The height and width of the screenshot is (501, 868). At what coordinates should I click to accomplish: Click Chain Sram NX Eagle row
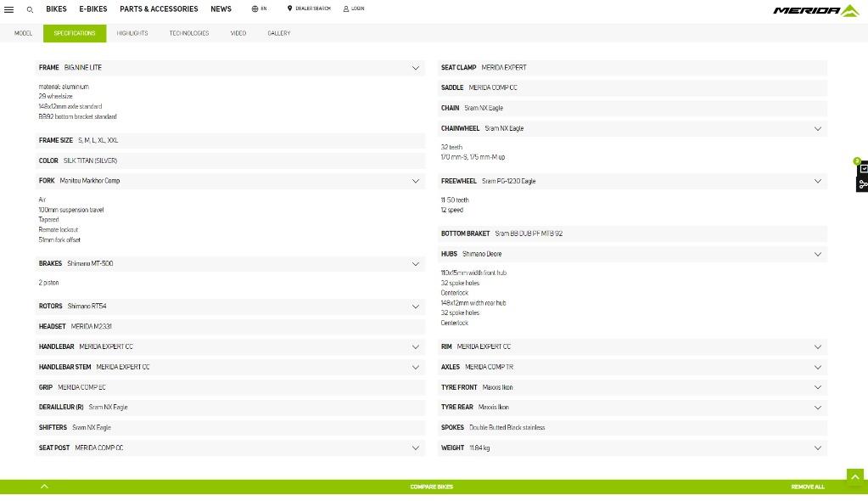[x=633, y=108]
